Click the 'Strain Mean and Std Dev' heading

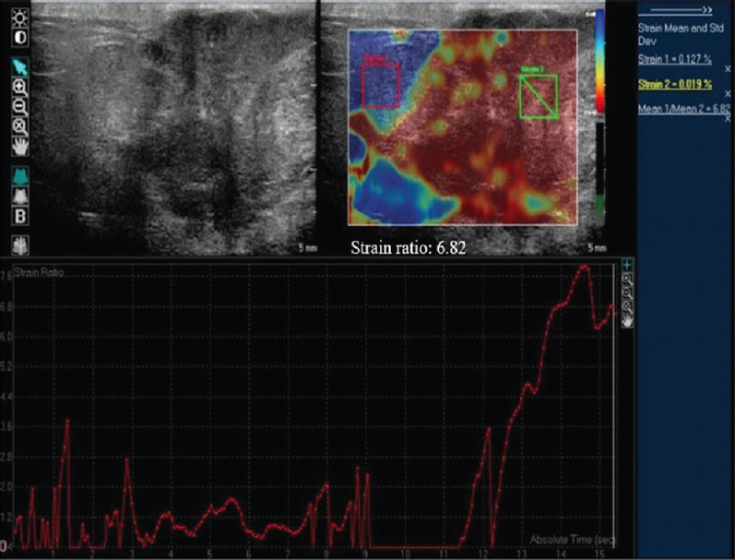click(681, 34)
